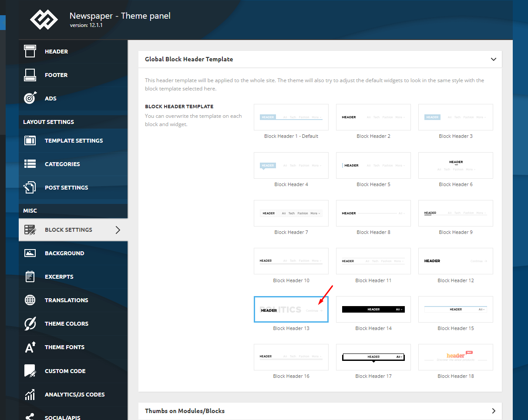Viewport: 528px width, 420px height.
Task: Select the Block Header 17 thumbnail
Action: click(x=373, y=357)
